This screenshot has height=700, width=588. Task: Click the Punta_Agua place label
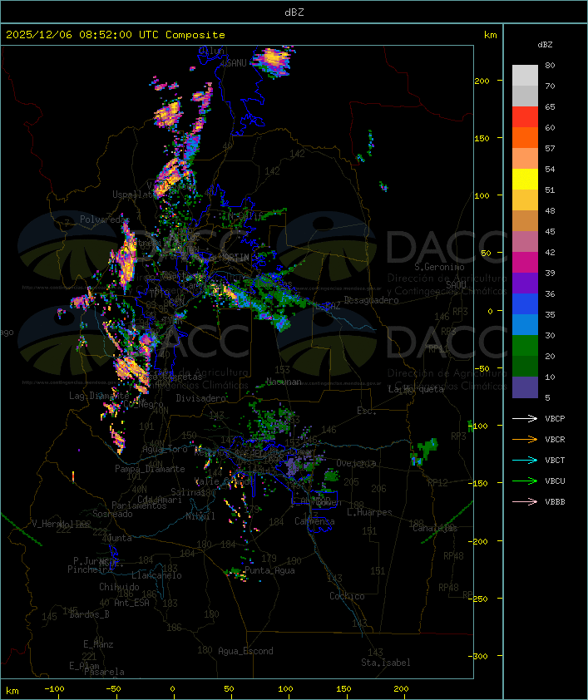269,570
